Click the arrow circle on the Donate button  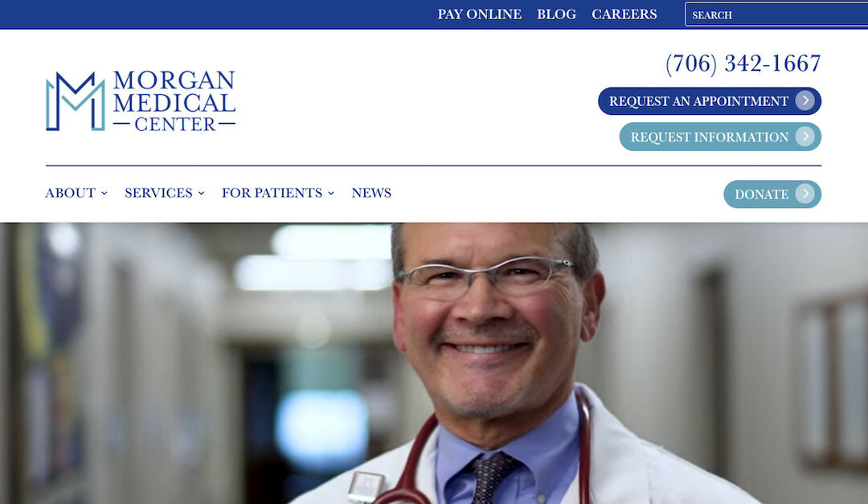click(x=805, y=194)
